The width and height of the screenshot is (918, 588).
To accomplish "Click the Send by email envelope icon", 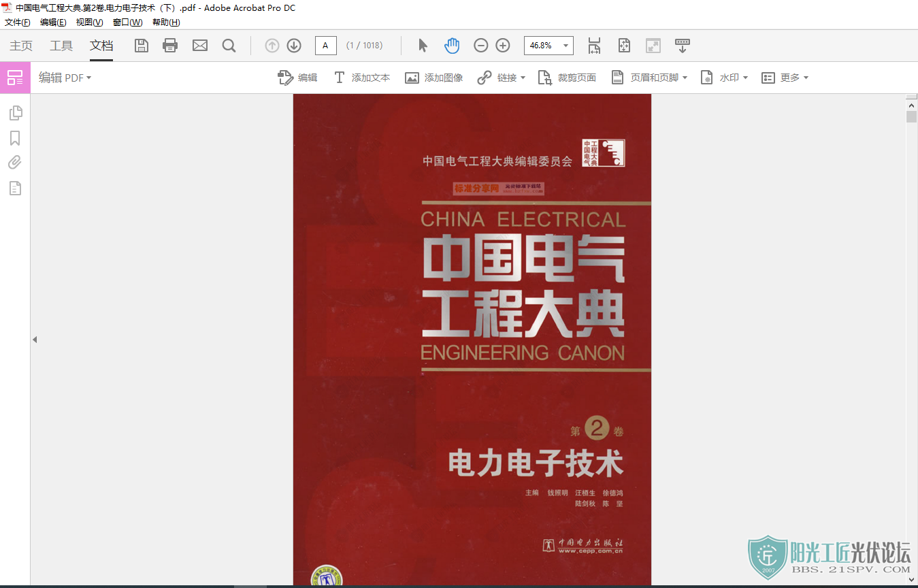I will (200, 46).
